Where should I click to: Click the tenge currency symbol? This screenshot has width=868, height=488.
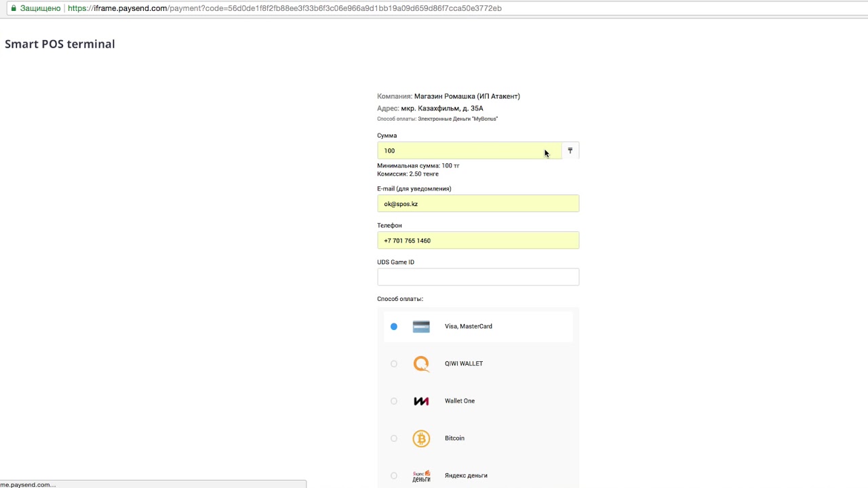tap(570, 150)
